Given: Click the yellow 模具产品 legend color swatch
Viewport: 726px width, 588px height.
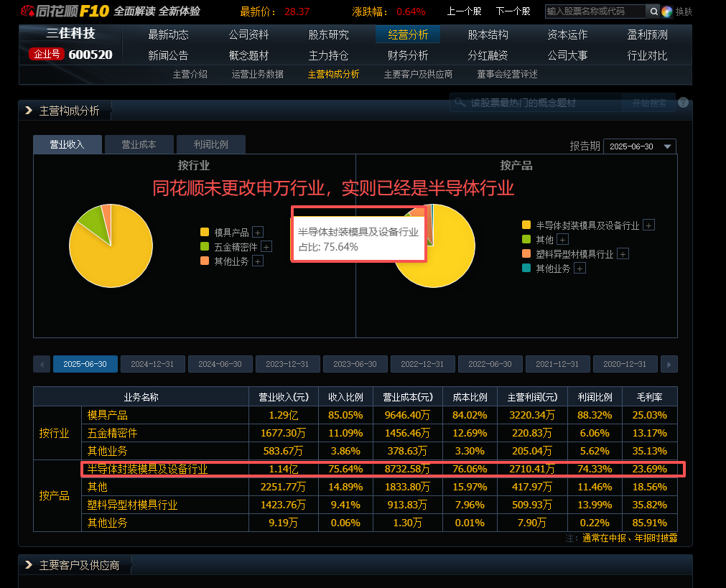Looking at the screenshot, I should [205, 232].
